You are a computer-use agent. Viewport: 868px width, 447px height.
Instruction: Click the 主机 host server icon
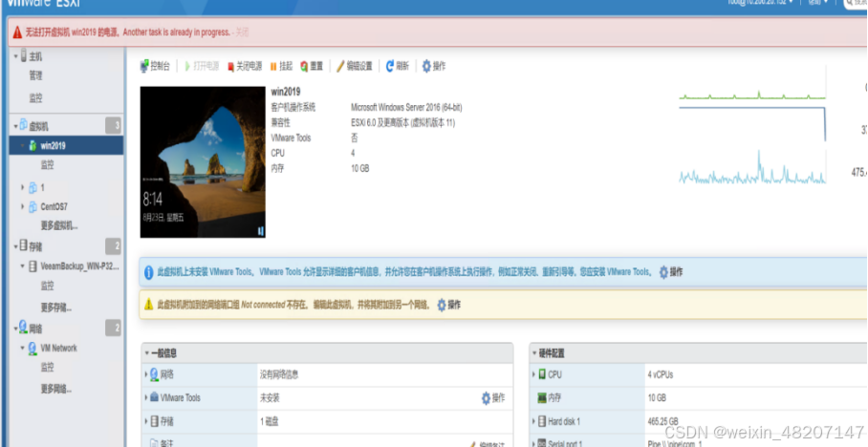(x=23, y=55)
